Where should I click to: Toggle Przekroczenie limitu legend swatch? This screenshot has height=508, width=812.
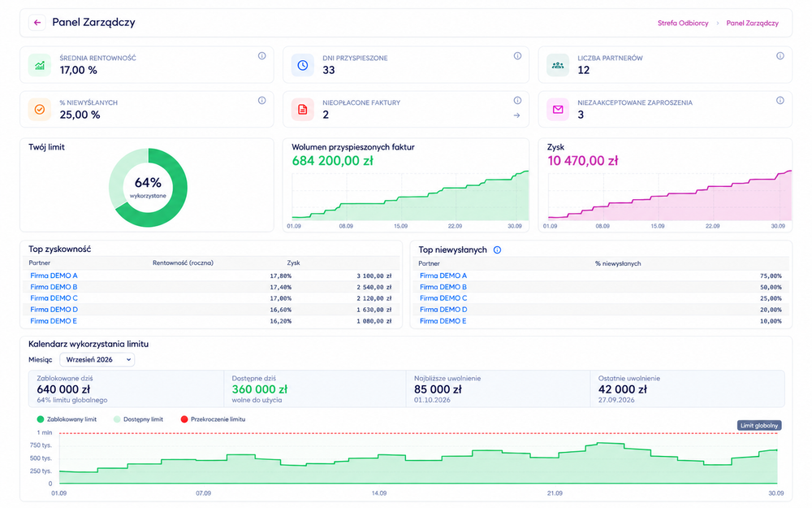[184, 419]
